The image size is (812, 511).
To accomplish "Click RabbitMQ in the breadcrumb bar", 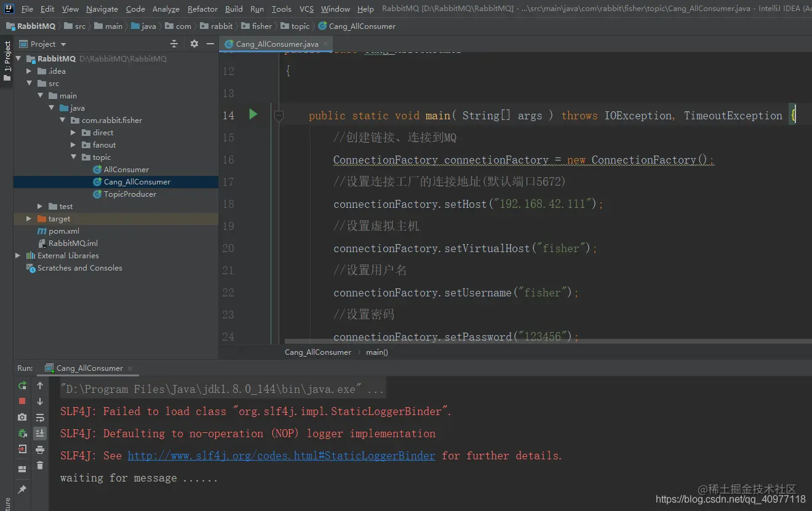I will (x=31, y=26).
